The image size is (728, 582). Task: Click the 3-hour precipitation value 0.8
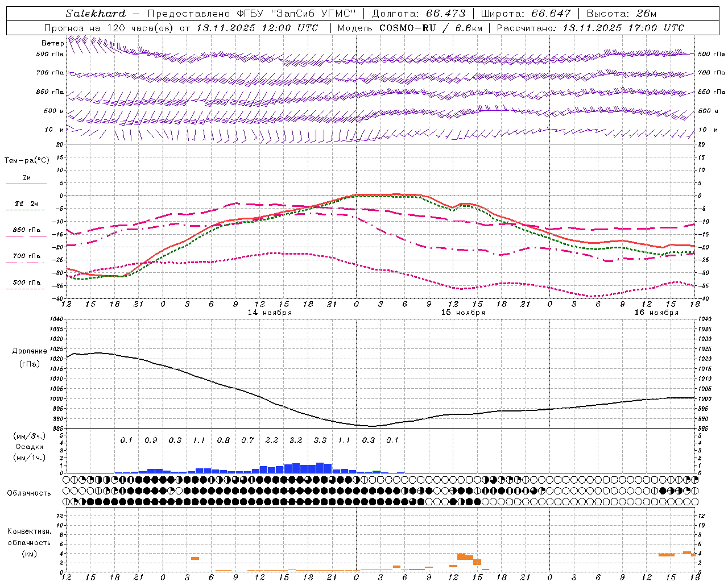click(x=224, y=440)
